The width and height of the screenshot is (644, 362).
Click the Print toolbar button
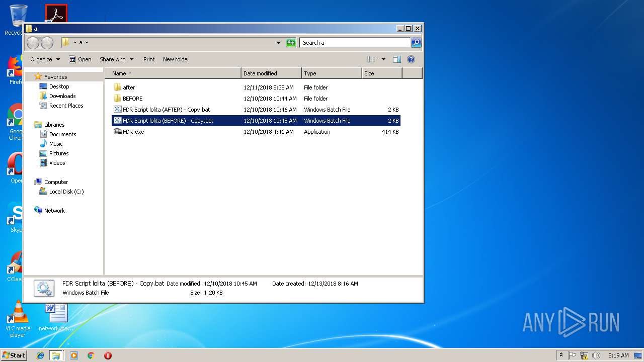point(149,59)
